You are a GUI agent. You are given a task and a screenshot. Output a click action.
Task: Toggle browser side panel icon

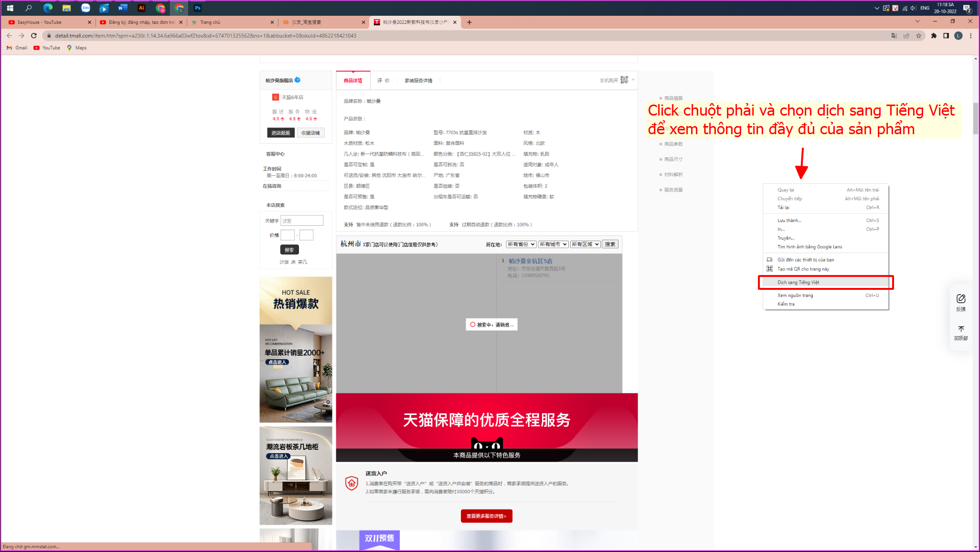946,36
